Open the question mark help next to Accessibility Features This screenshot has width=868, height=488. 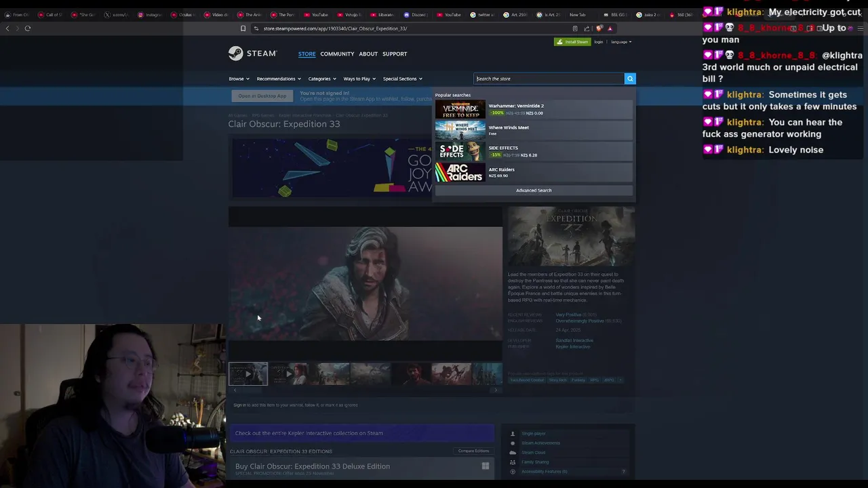pyautogui.click(x=623, y=472)
